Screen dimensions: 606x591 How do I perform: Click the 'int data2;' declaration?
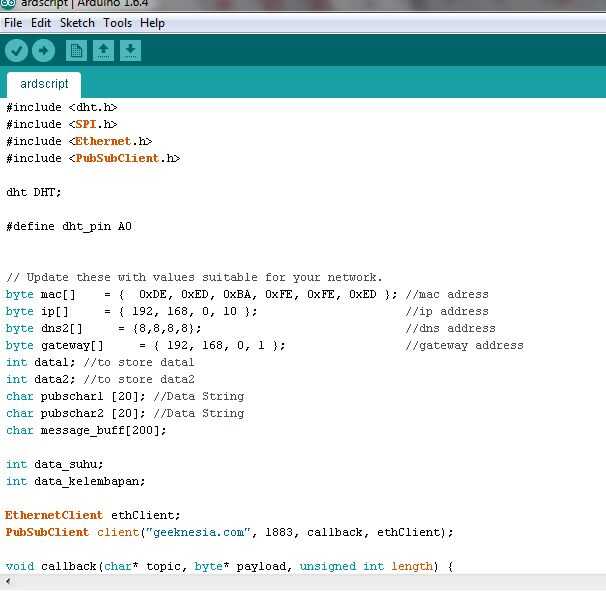point(41,380)
